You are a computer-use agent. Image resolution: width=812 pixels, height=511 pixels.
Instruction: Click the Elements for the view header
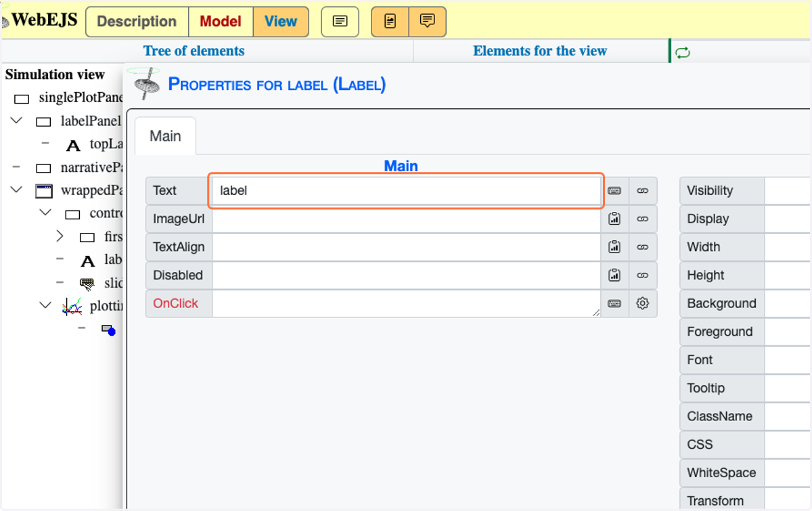point(540,51)
